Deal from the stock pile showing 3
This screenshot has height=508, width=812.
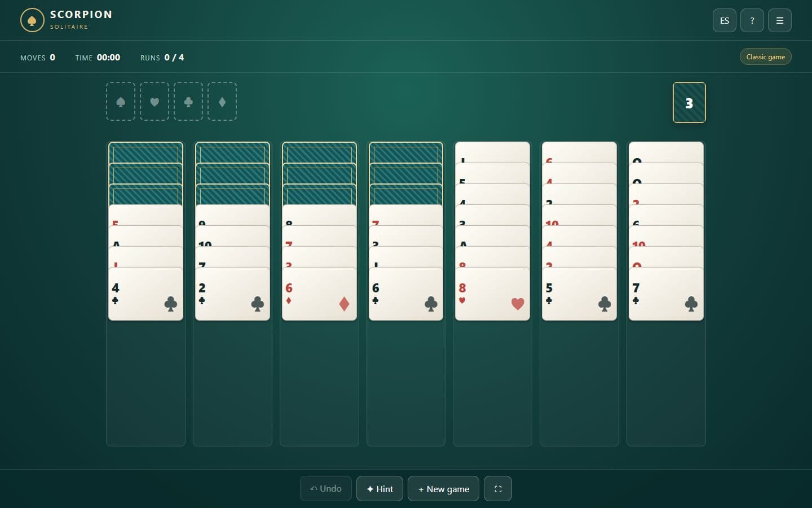(689, 103)
